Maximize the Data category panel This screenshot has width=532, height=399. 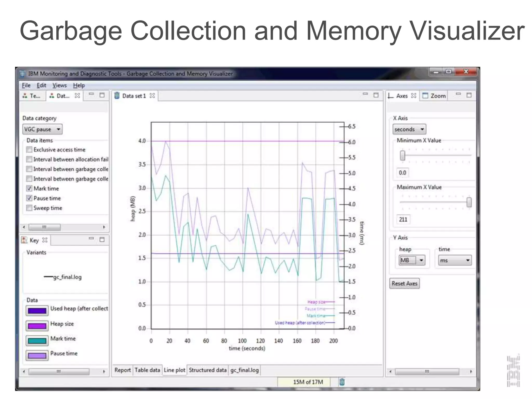[x=102, y=95]
